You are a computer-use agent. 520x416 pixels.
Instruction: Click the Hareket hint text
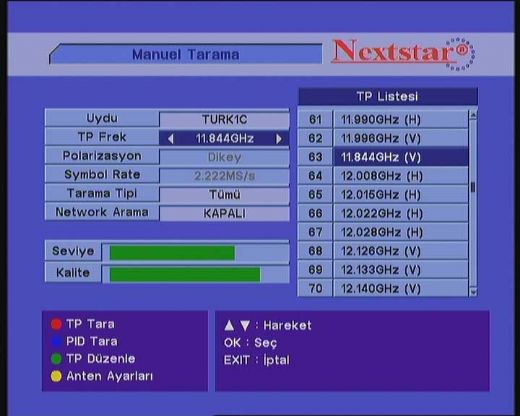tap(287, 325)
